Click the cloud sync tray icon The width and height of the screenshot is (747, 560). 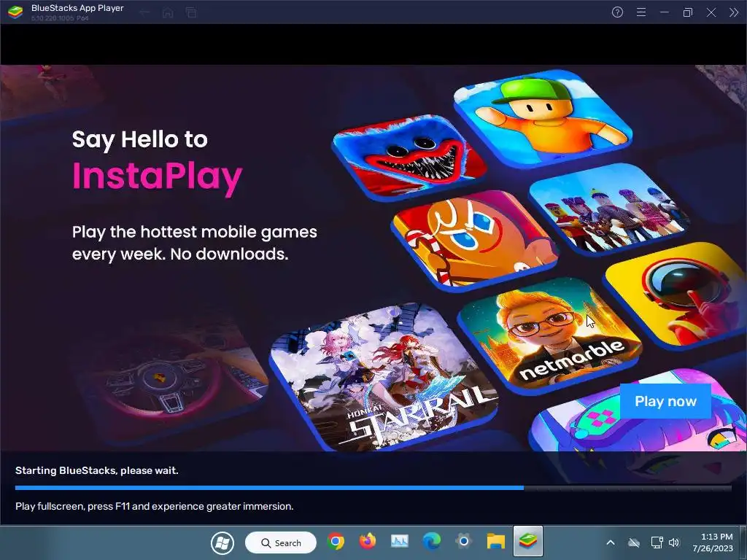634,542
